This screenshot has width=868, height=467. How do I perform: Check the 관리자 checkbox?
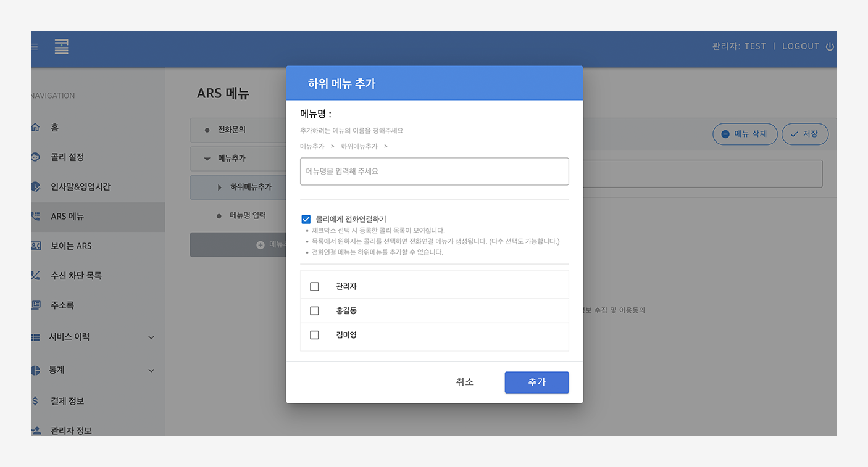pyautogui.click(x=314, y=287)
